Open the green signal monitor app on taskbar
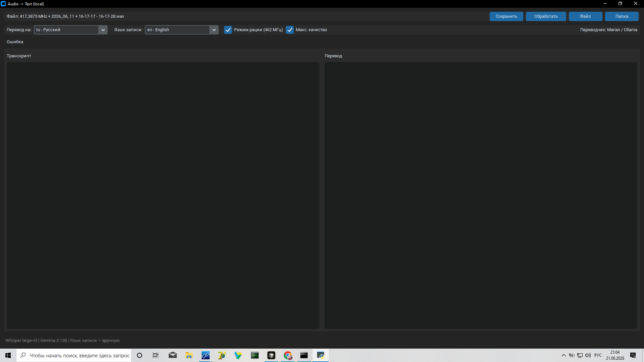 [x=255, y=355]
